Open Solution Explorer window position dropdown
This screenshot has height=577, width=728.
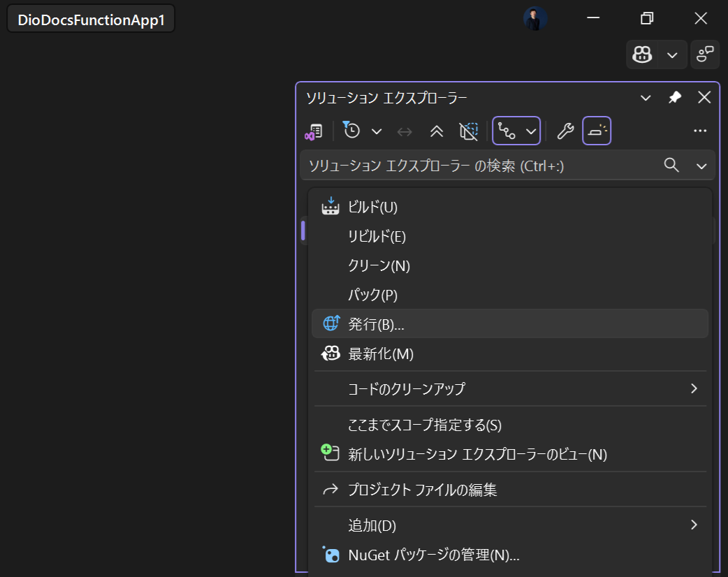click(x=646, y=98)
